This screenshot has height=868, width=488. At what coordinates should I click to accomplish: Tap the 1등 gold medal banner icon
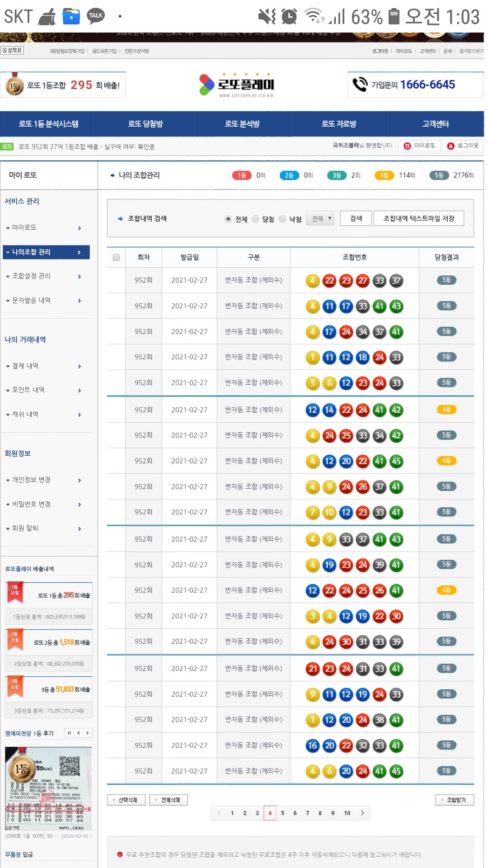pos(14,85)
